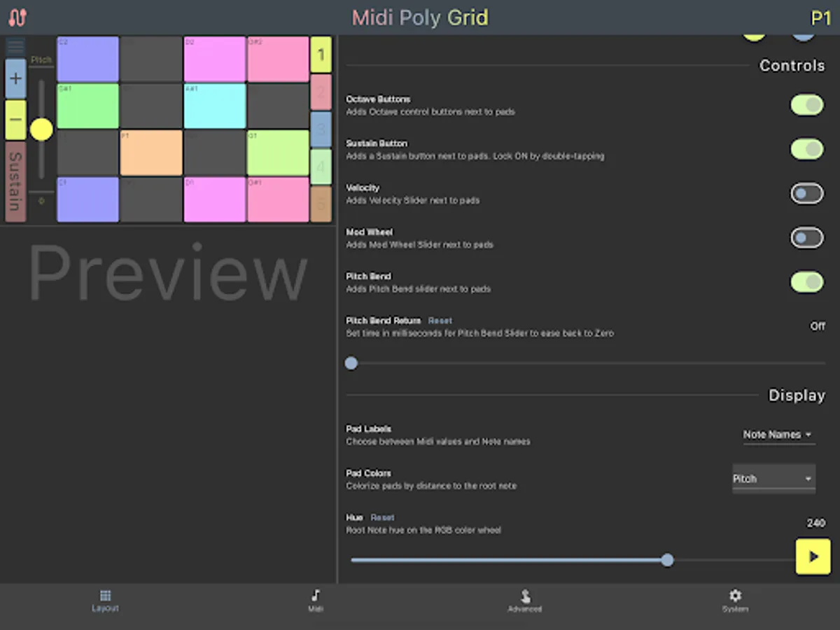Viewport: 840px width, 630px height.
Task: Open the hamburger menu above octave buttons
Action: point(15,47)
